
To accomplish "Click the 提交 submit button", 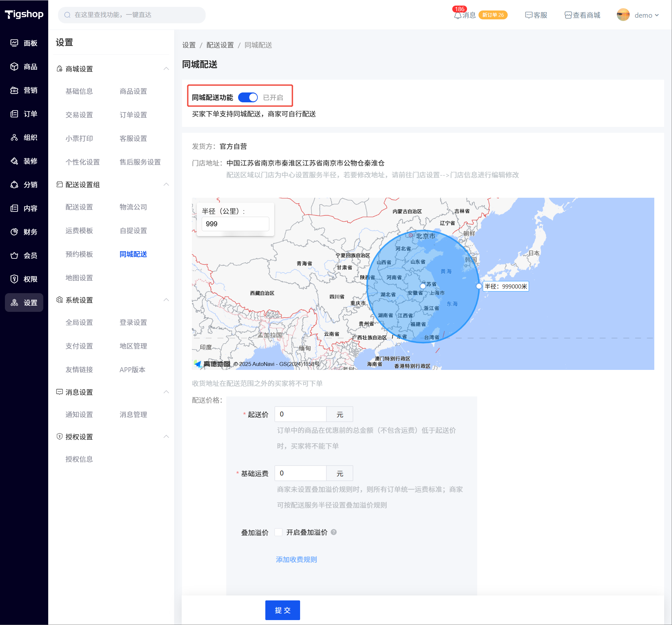I will click(282, 610).
